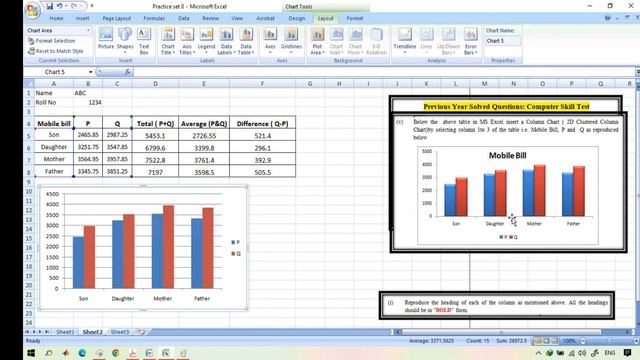
Task: Click the blue Son bar in the chart
Action: click(x=78, y=262)
